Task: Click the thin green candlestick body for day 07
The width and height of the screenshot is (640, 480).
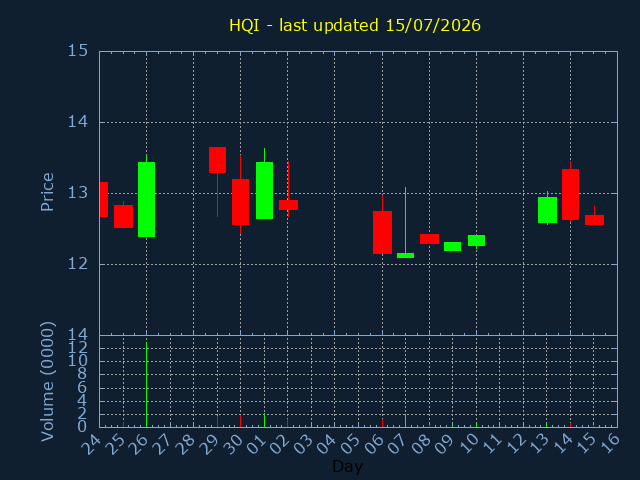Action: click(x=405, y=256)
